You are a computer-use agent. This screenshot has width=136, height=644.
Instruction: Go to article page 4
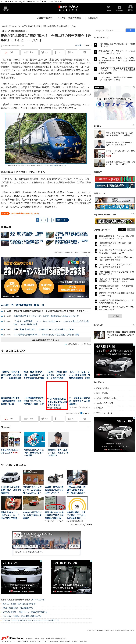[x=50, y=220]
